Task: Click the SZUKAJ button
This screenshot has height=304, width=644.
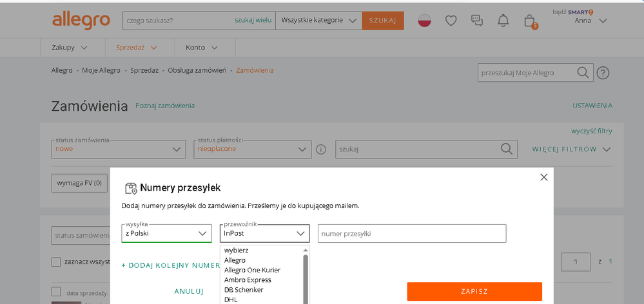Action: coord(383,21)
